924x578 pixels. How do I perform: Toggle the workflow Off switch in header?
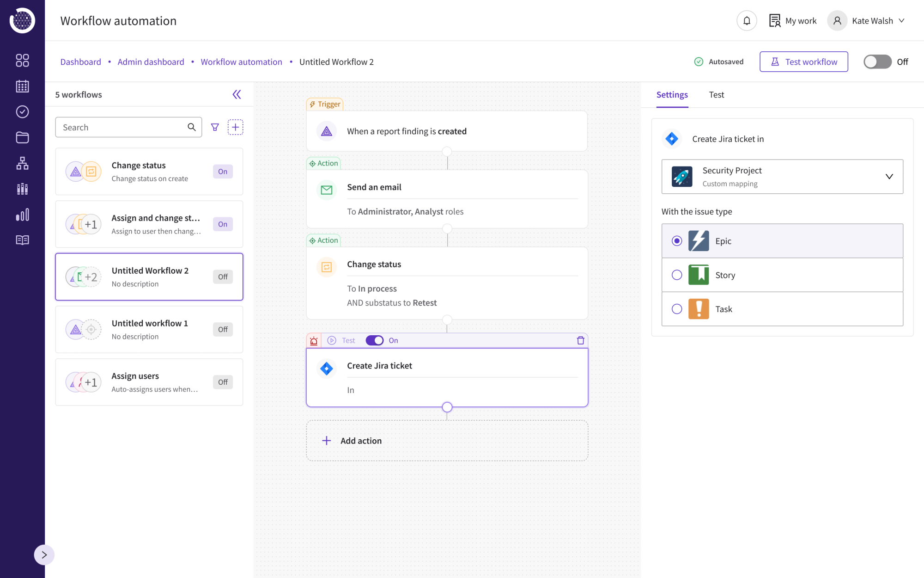click(877, 61)
